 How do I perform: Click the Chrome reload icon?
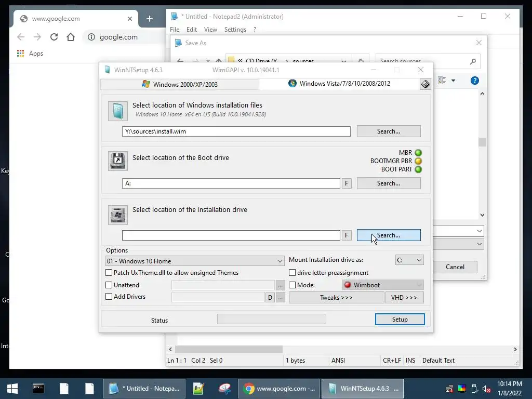click(54, 37)
